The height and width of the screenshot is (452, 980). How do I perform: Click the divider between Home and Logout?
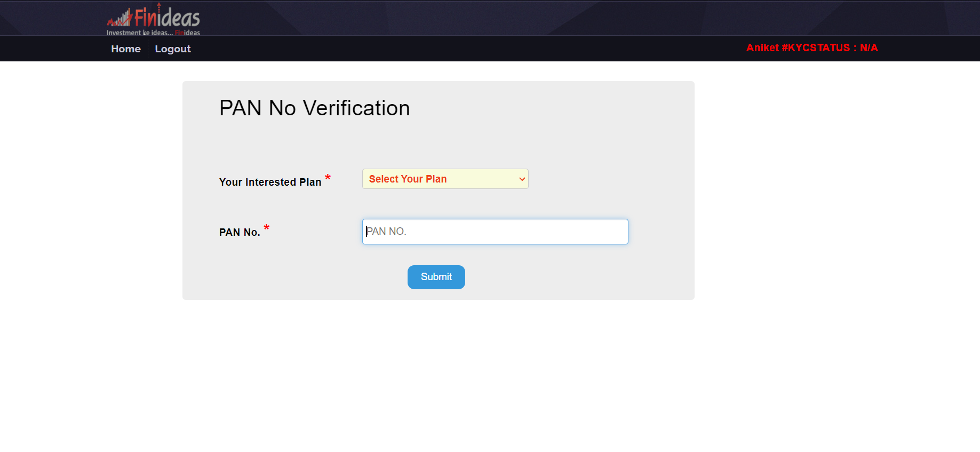[x=148, y=49]
